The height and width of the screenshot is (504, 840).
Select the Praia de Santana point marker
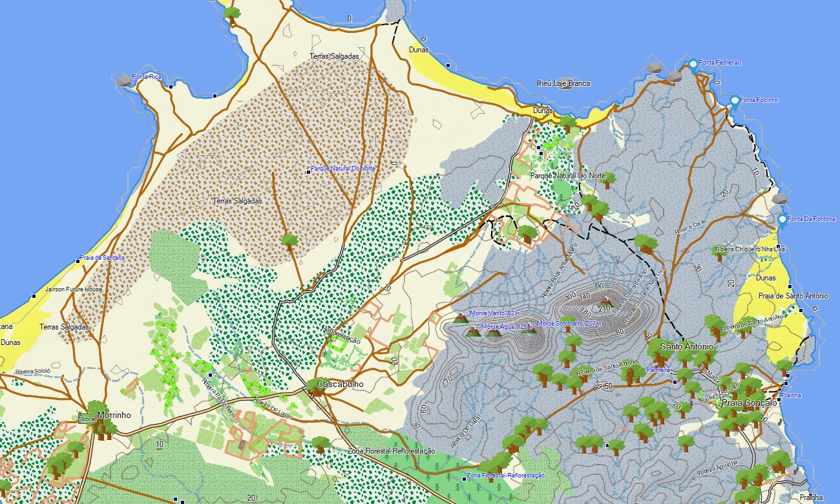pos(78,260)
